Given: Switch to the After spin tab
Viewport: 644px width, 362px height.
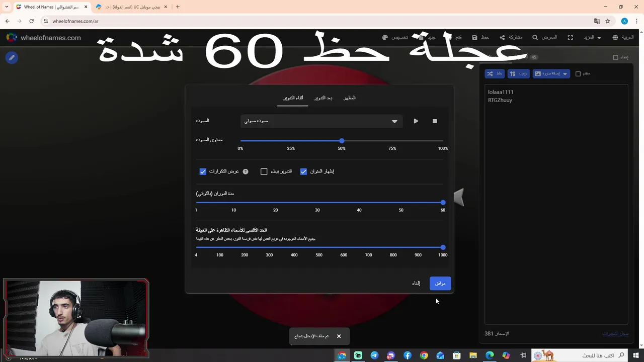Looking at the screenshot, I should point(323,98).
